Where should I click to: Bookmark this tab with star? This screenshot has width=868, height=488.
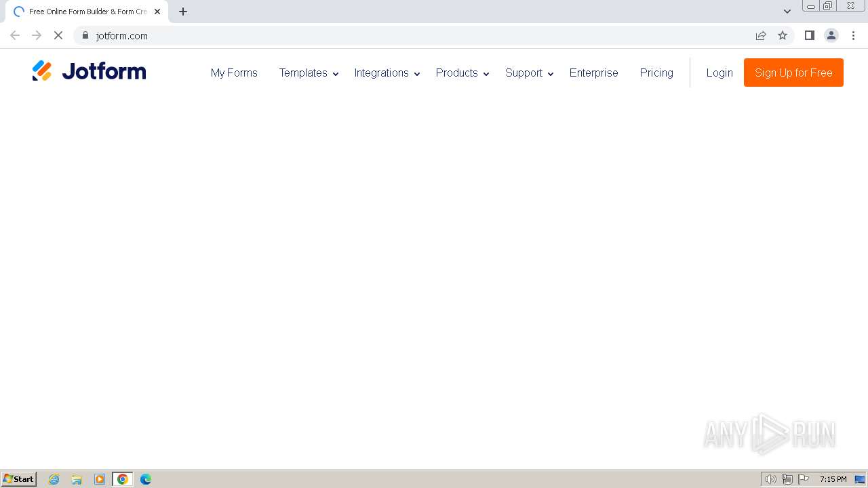click(x=783, y=35)
